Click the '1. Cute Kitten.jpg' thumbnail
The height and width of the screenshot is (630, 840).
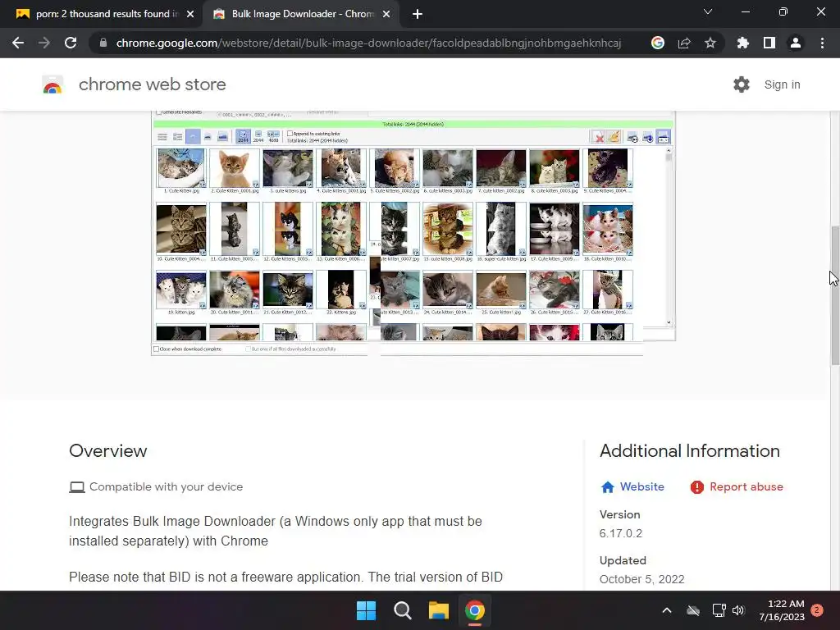click(x=181, y=168)
